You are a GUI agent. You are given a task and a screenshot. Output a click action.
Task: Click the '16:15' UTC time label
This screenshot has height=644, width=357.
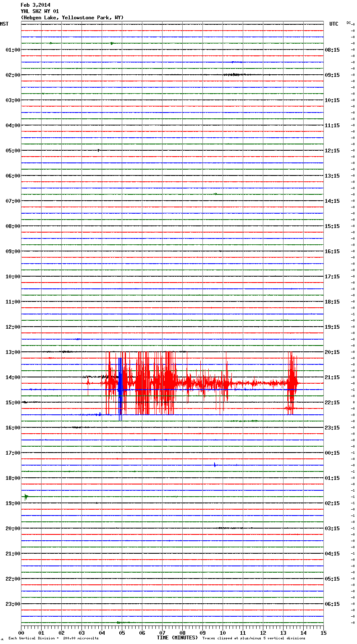point(332,251)
